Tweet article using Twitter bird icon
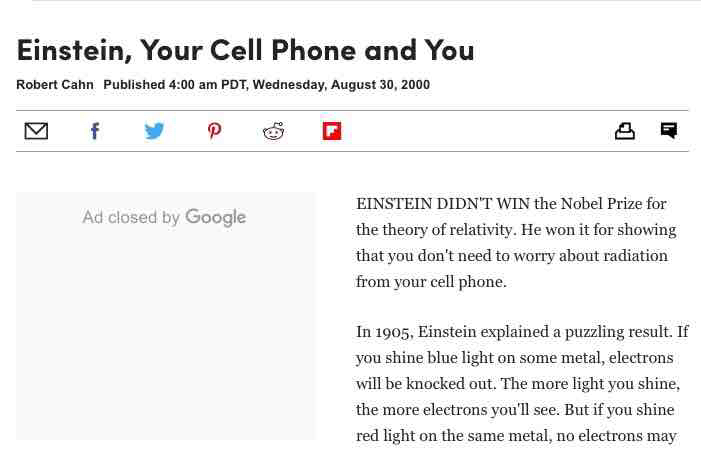The width and height of the screenshot is (701, 454). click(154, 131)
